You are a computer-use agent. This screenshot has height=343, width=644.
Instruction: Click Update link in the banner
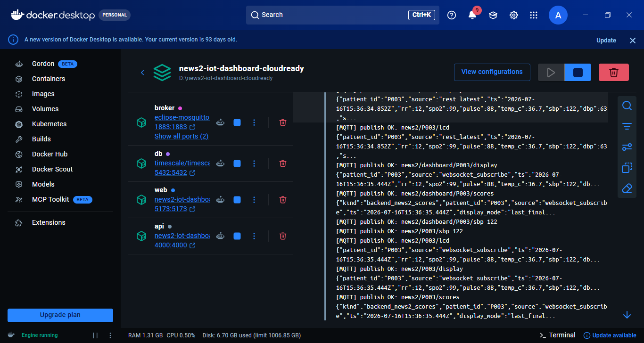coord(606,40)
